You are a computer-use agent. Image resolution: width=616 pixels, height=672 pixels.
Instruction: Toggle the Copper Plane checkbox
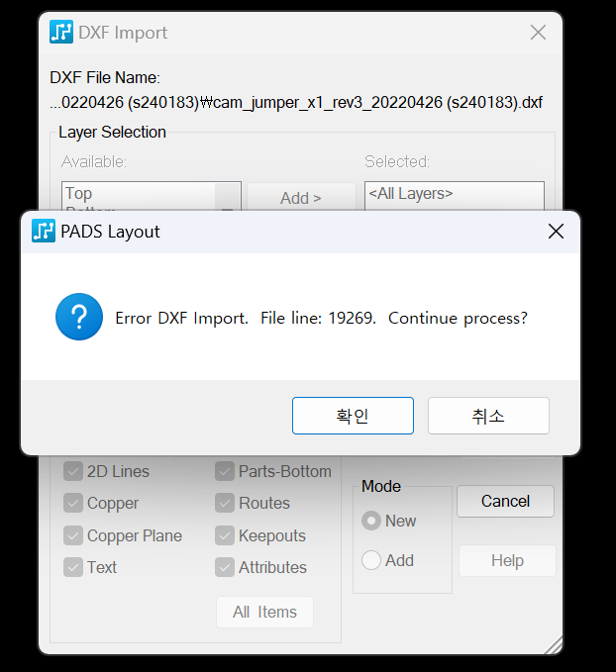coord(73,536)
